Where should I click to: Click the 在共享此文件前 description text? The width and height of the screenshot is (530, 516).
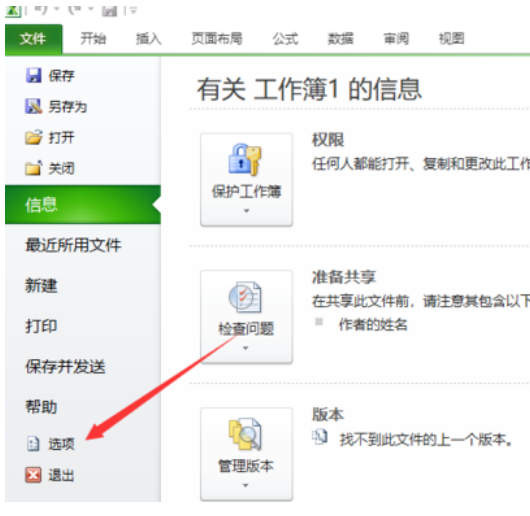(421, 301)
